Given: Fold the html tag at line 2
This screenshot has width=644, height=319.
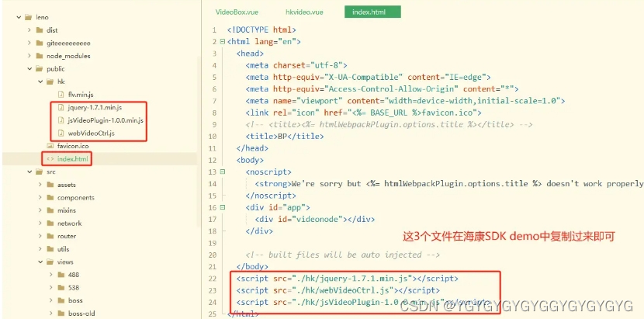Looking at the screenshot, I should [x=223, y=41].
